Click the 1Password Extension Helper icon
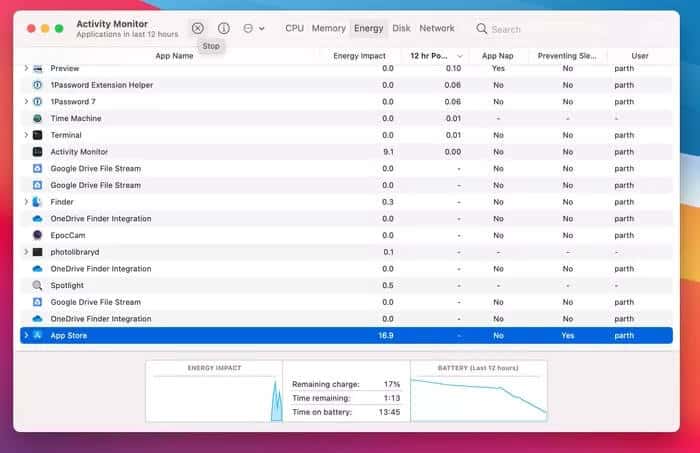700x453 pixels. tap(38, 85)
